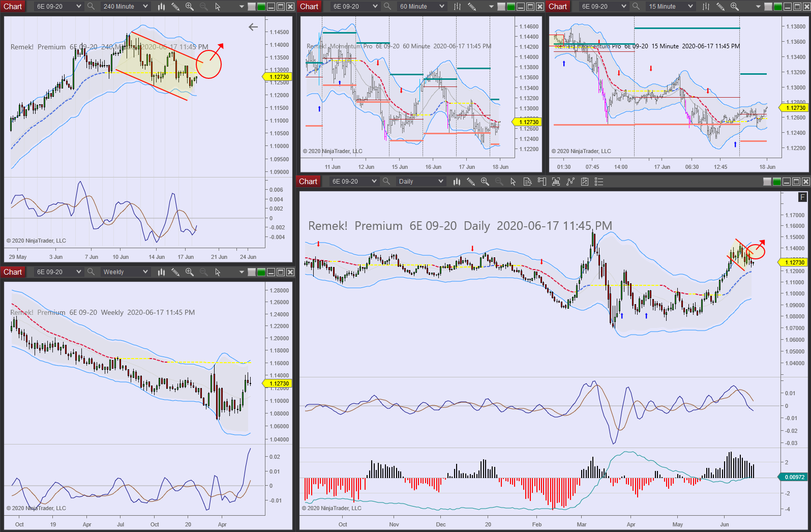Open the 6E 09-20 instrument dropdown in 15 Minute chart
Screen dimensions: 811x532
point(604,7)
